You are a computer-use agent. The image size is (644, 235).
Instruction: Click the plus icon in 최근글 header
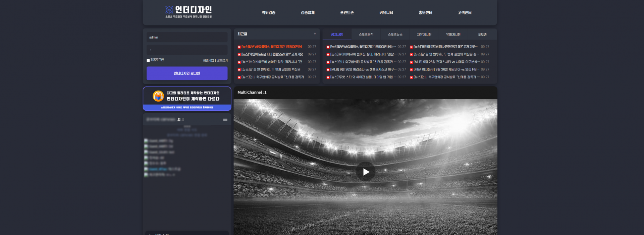(315, 34)
